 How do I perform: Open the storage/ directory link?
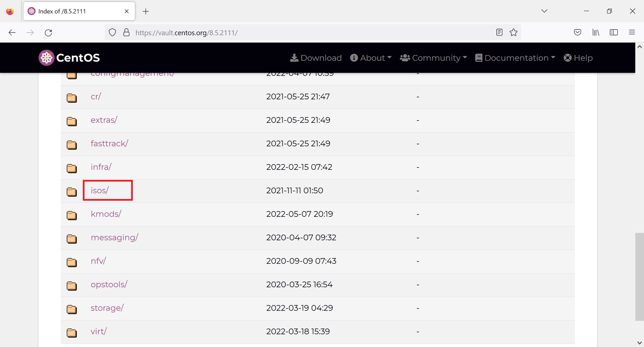pyautogui.click(x=107, y=308)
